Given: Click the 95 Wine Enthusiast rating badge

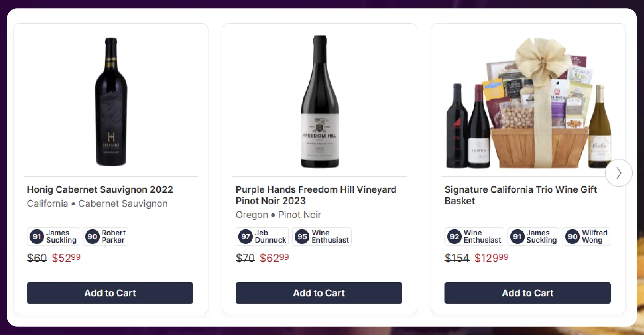Looking at the screenshot, I should click(321, 236).
